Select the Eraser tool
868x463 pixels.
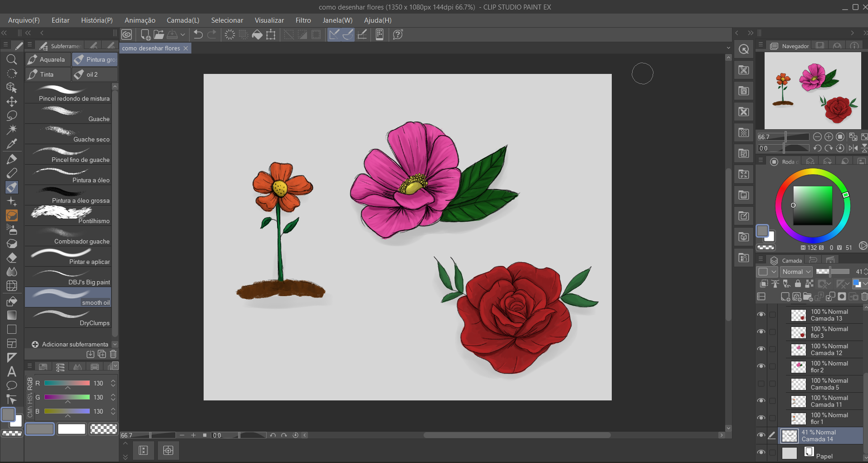12,258
